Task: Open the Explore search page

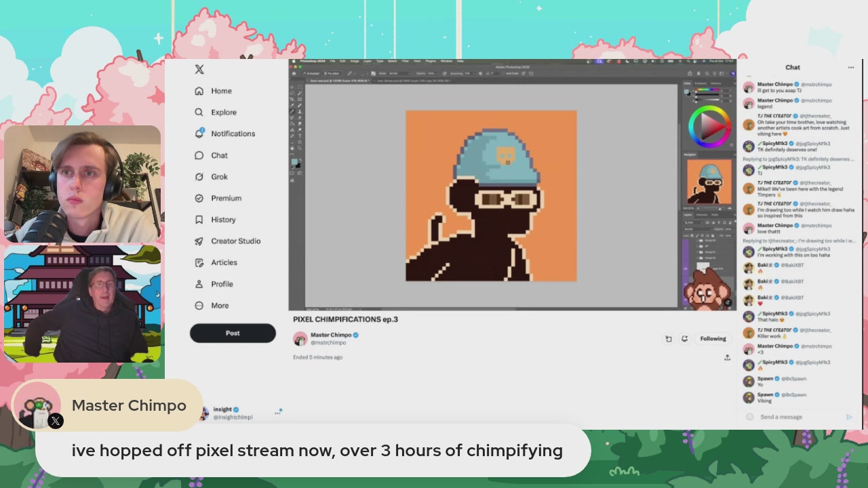Action: click(216, 113)
